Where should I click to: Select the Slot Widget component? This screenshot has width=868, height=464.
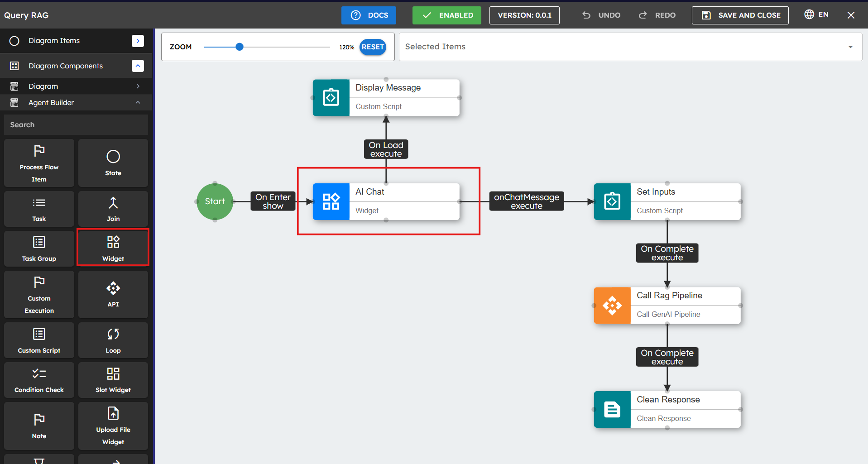coord(113,380)
